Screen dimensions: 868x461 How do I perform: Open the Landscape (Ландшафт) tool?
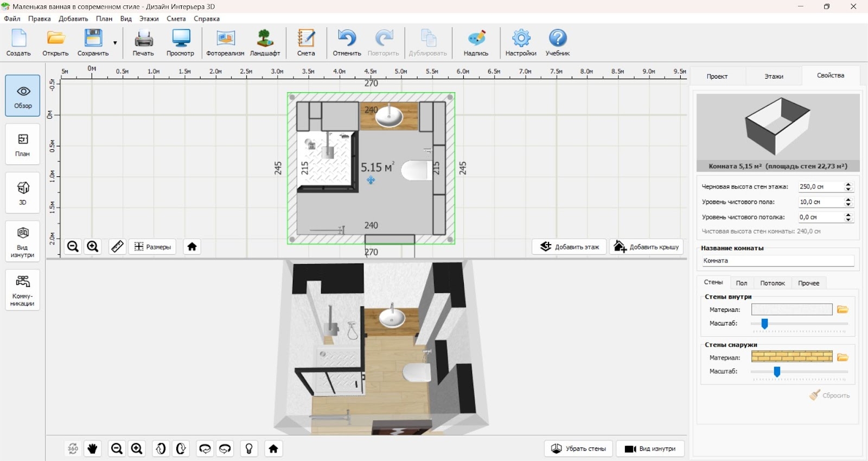pyautogui.click(x=265, y=43)
